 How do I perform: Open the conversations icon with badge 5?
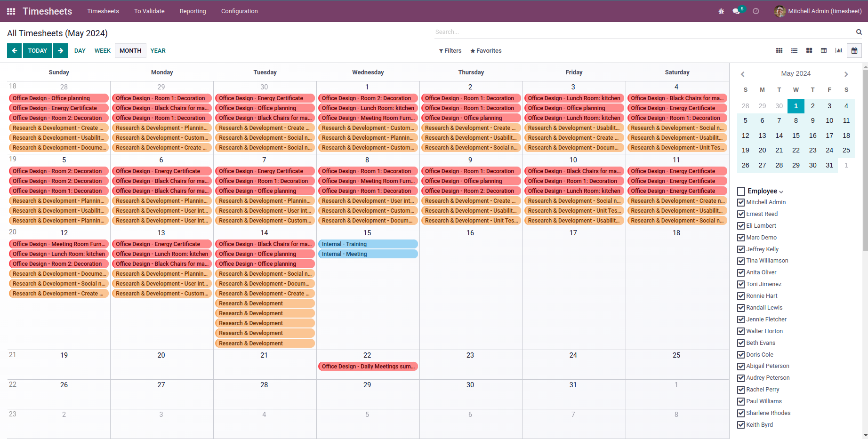coord(737,11)
